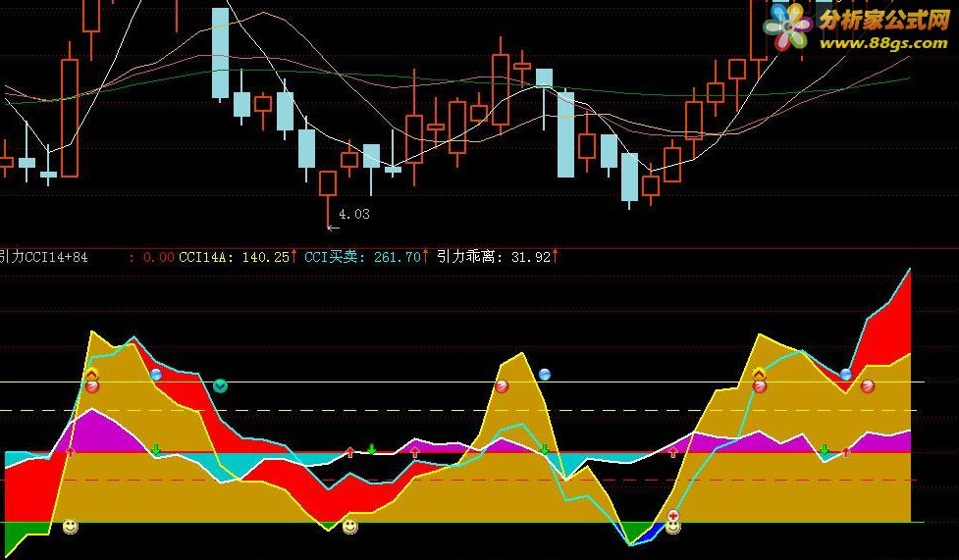Screen dimensions: 959x560
Task: Click the leftmost blue ball marker
Action: (157, 374)
